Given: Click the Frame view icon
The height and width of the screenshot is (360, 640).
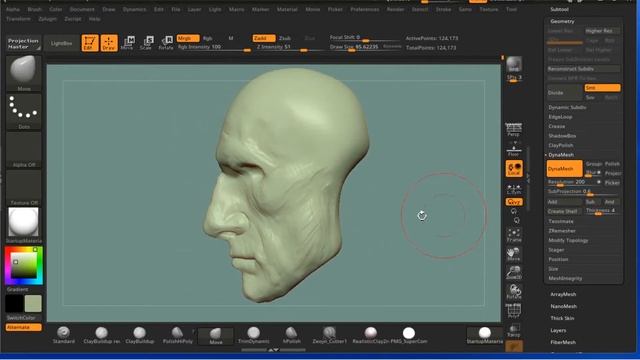Looking at the screenshot, I should [514, 235].
